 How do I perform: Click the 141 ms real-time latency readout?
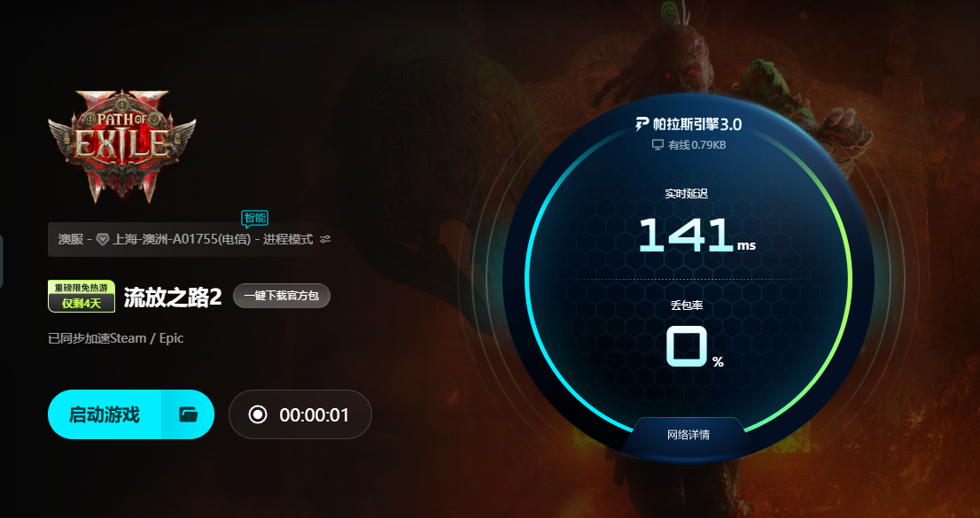coord(696,236)
